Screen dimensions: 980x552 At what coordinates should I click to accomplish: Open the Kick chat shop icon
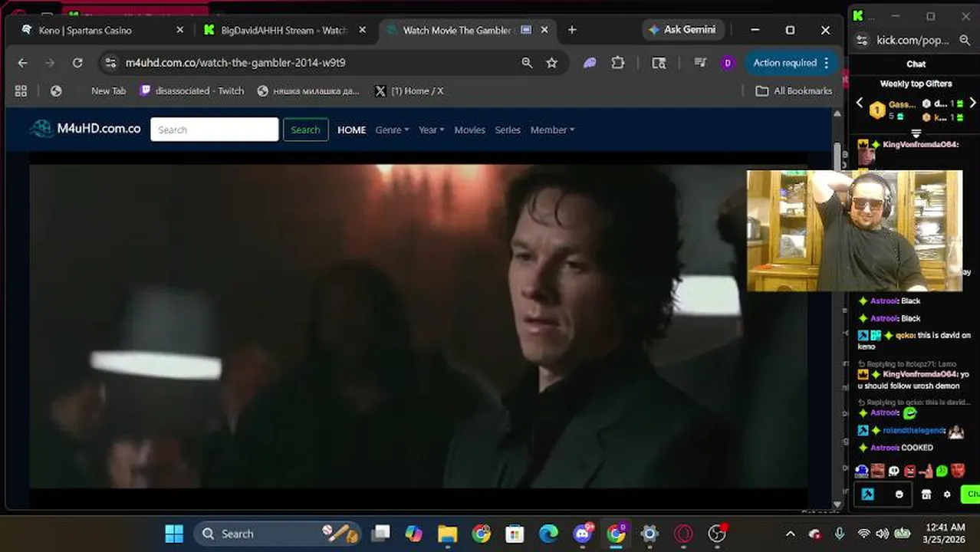coord(926,495)
